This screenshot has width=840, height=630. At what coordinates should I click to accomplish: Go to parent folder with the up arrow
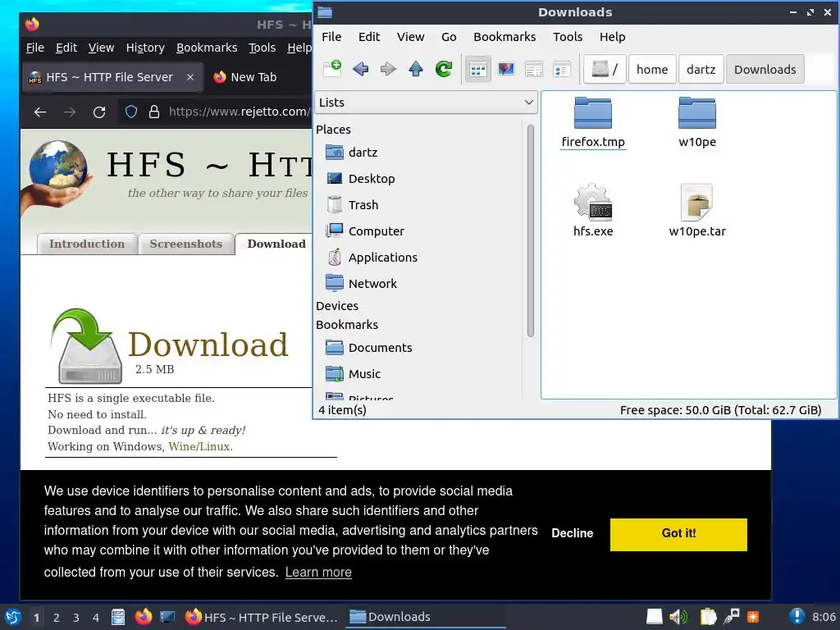point(416,69)
